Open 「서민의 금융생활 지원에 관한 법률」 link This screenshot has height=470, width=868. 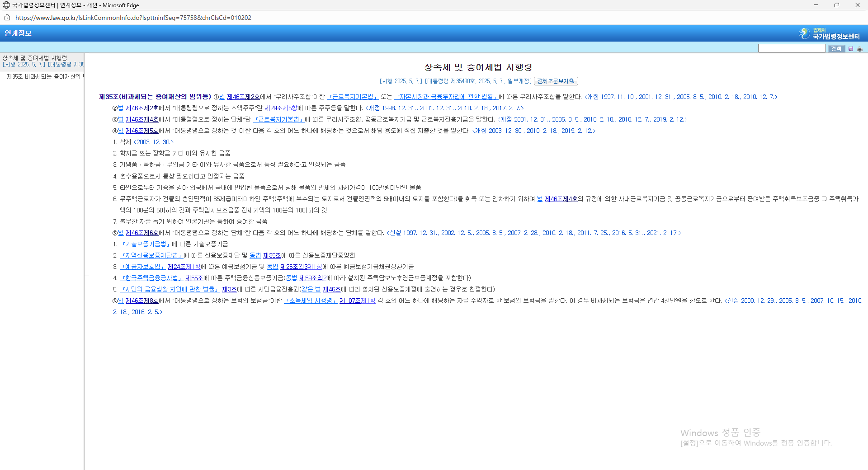click(170, 289)
